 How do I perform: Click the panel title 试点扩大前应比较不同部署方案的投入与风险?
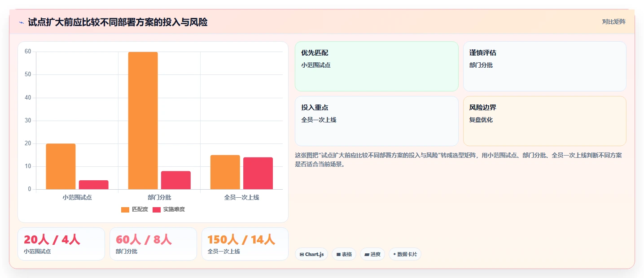[x=118, y=22]
